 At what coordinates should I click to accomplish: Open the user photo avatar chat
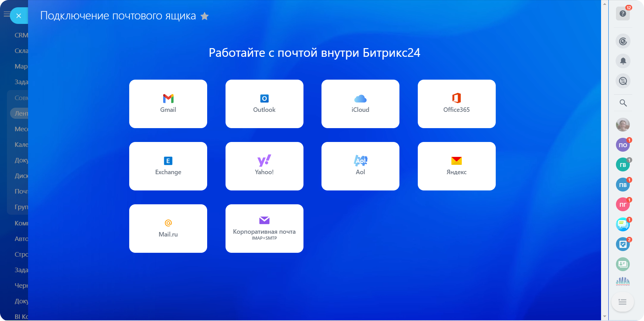coord(623,125)
